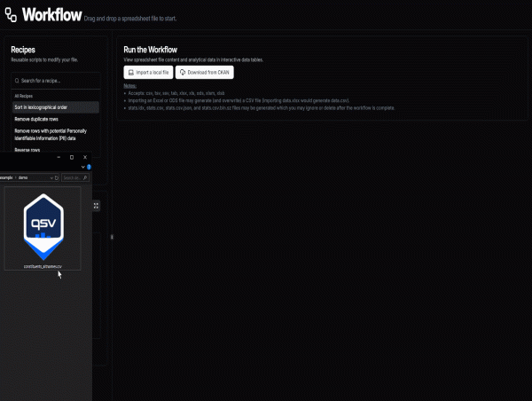The width and height of the screenshot is (532, 401).
Task: Select the partly hidden Reverse rows recipe
Action: [x=27, y=150]
